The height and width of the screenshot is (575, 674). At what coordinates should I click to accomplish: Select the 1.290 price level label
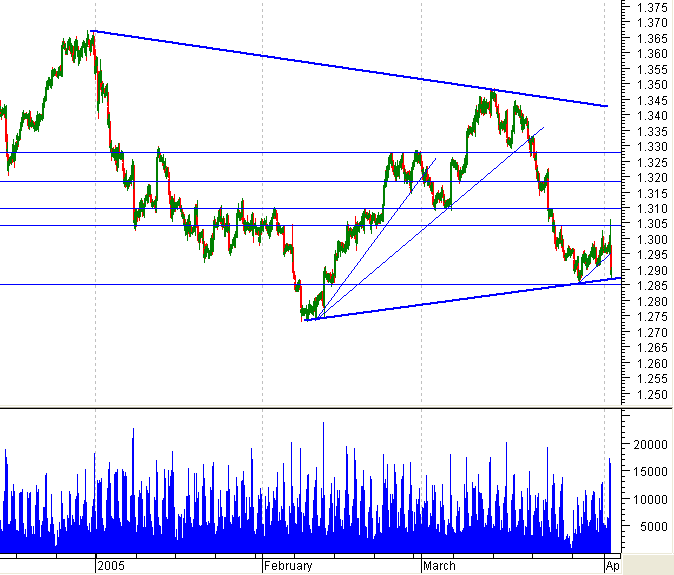point(652,270)
